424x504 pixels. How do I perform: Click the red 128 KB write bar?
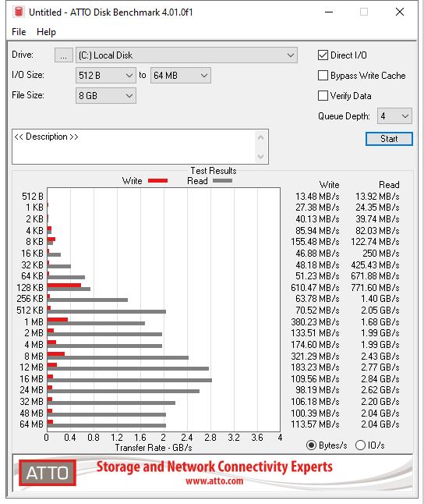click(x=64, y=286)
